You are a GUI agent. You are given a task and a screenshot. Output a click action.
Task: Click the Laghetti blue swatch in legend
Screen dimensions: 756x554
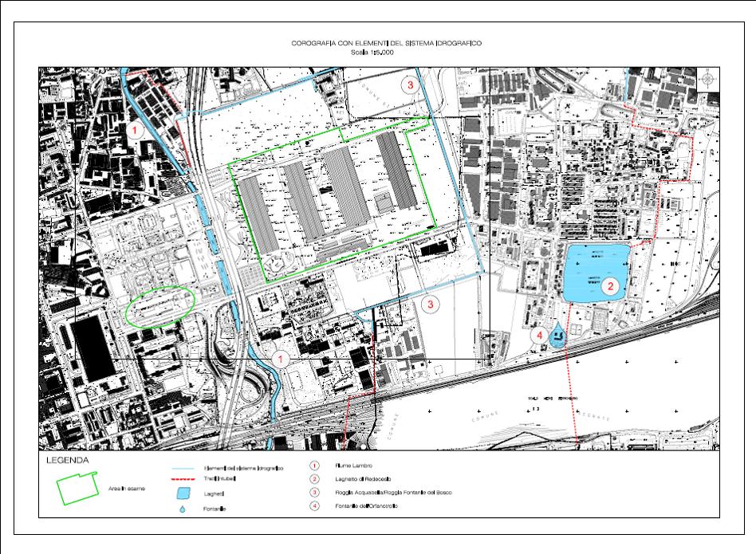tap(184, 494)
